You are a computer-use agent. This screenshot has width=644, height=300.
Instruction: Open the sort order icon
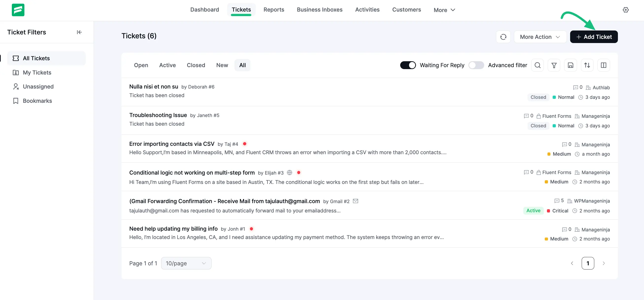(x=587, y=65)
